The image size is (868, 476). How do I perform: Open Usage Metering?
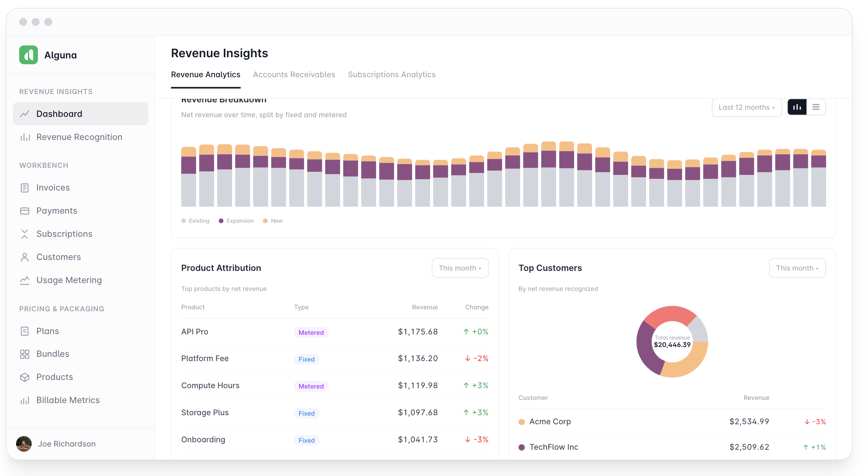click(80, 280)
